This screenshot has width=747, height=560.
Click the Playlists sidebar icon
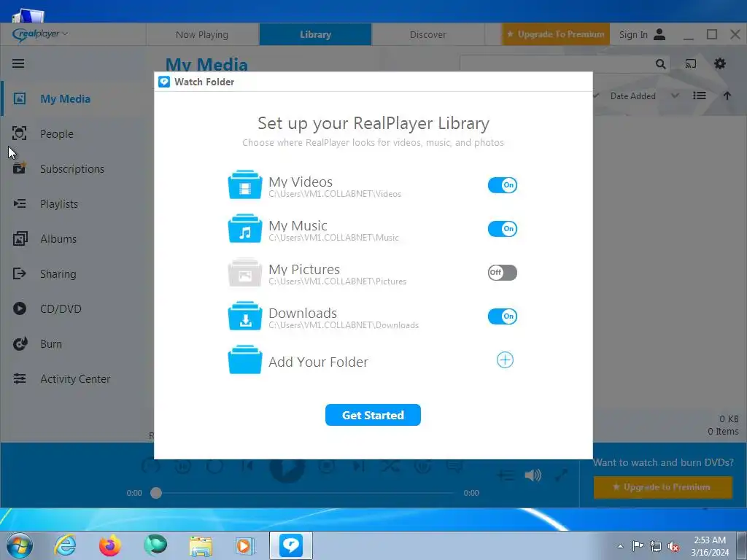click(x=20, y=204)
